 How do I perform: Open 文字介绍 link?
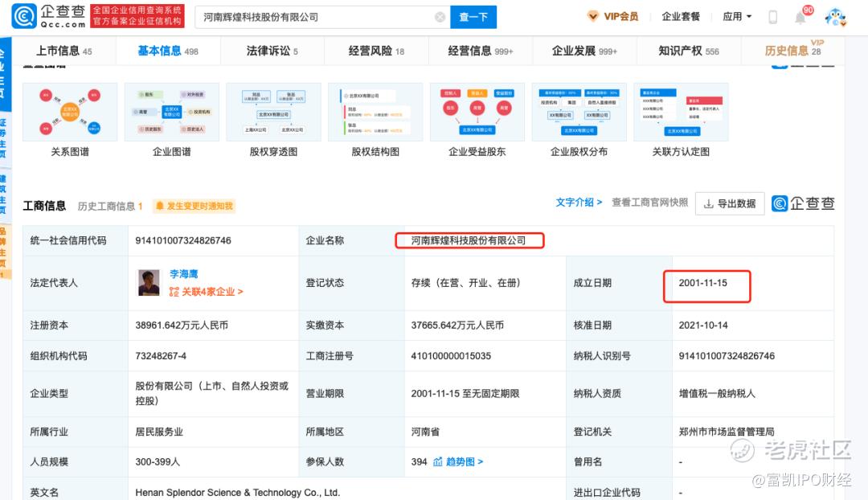click(x=579, y=203)
